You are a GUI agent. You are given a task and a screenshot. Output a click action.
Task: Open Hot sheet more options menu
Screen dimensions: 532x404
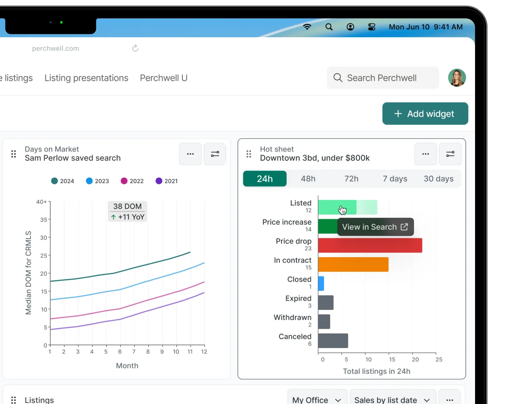coord(426,154)
